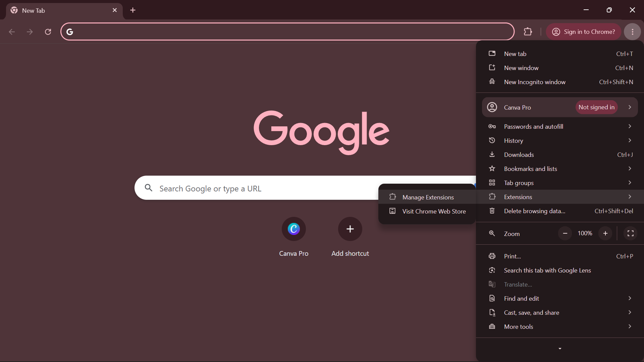This screenshot has height=362, width=644.
Task: Expand the Extensions submenu chevron
Action: point(630,197)
